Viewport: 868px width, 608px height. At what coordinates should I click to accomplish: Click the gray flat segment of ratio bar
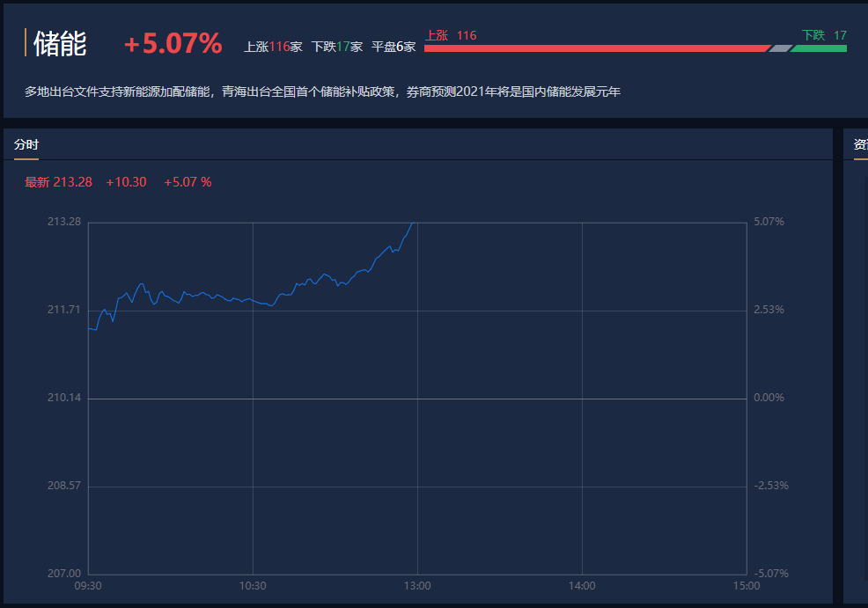780,48
